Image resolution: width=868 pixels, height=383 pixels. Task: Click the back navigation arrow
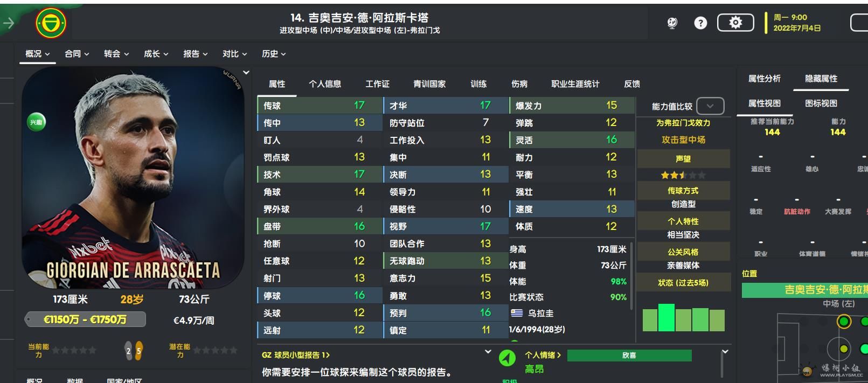pyautogui.click(x=9, y=23)
